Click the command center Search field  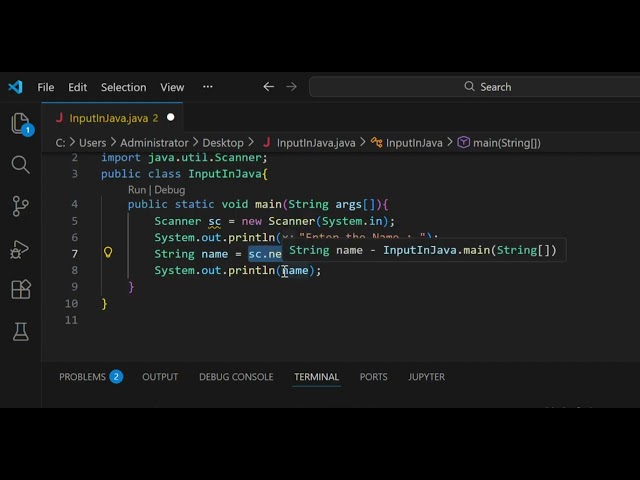click(474, 87)
